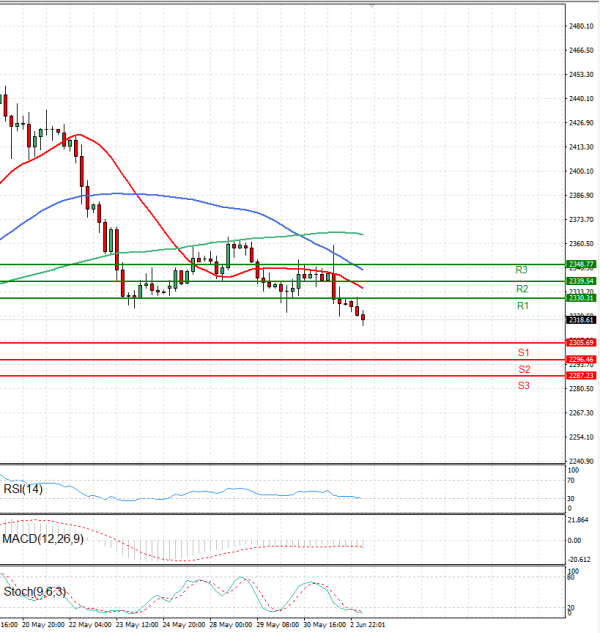Click the 29 May 08:00 time label
Screen dimensions: 600x633
tap(278, 625)
